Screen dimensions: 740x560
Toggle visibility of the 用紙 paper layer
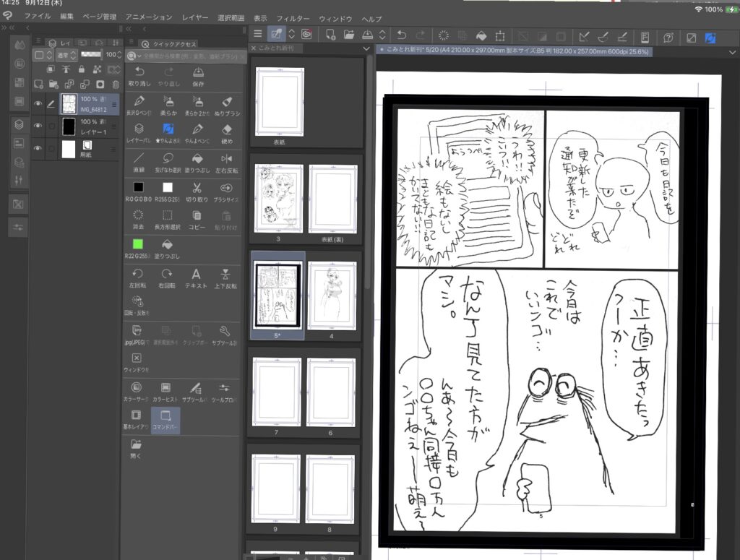click(x=38, y=150)
